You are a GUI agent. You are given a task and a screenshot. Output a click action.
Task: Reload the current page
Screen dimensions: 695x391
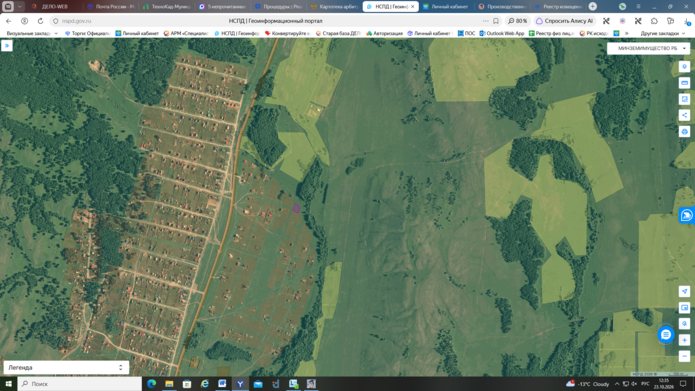40,21
